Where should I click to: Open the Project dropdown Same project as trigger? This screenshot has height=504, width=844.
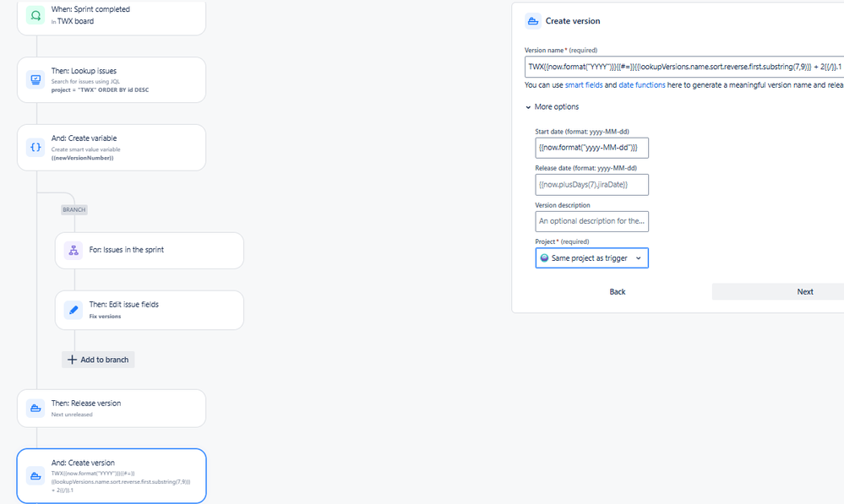(591, 258)
